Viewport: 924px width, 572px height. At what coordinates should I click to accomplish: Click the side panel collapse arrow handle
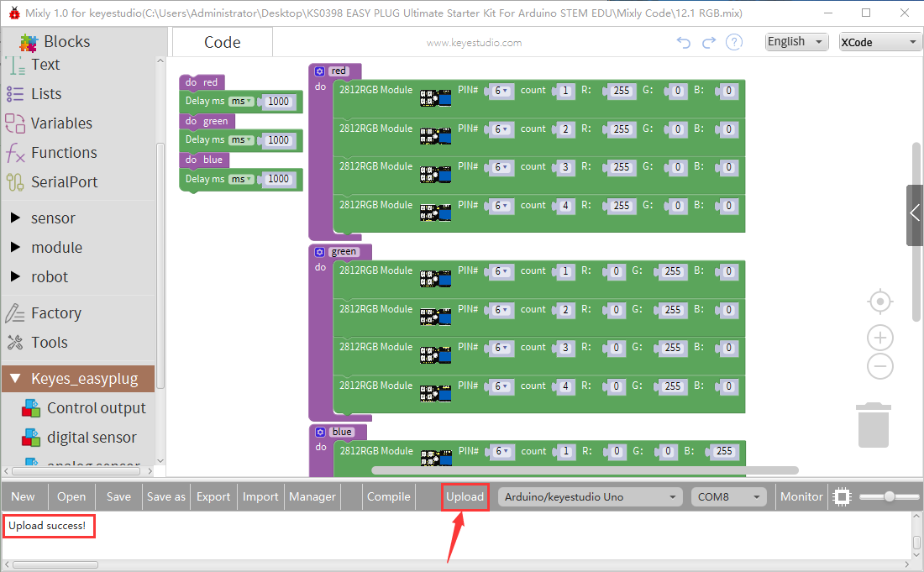point(915,215)
